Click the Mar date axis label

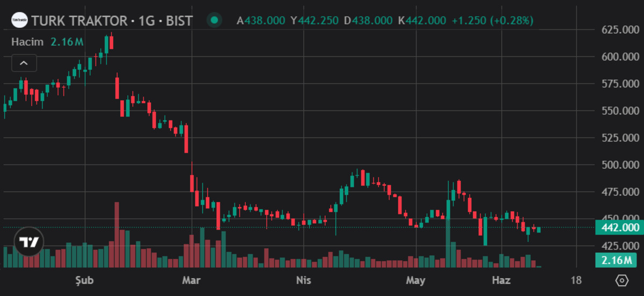(191, 280)
